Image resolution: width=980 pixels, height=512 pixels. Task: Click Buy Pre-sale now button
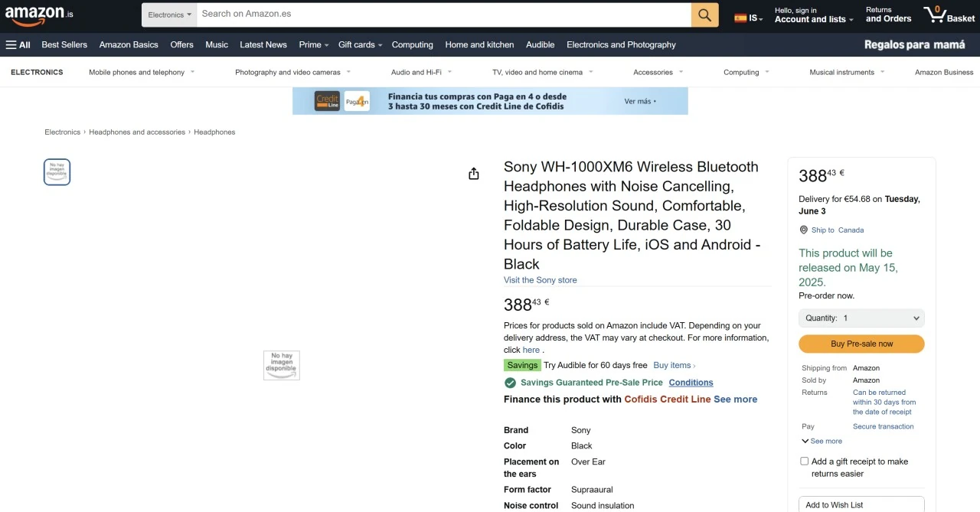[x=861, y=344]
